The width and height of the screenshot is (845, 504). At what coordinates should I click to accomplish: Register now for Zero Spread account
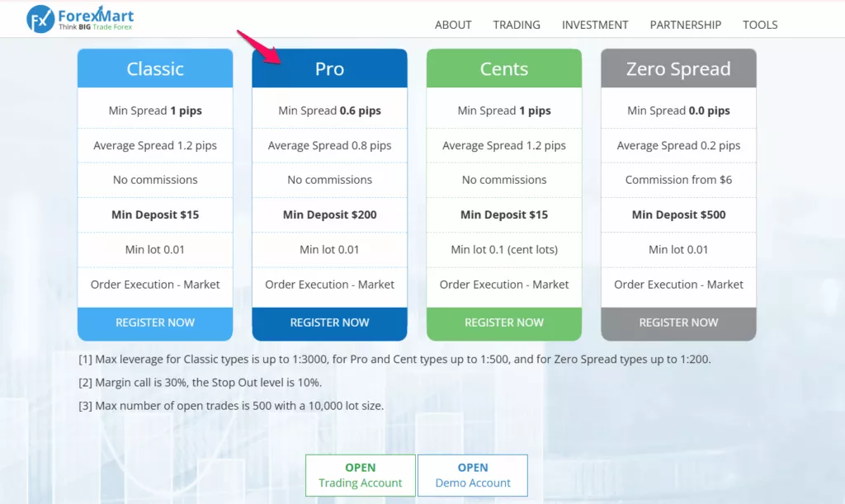point(679,323)
